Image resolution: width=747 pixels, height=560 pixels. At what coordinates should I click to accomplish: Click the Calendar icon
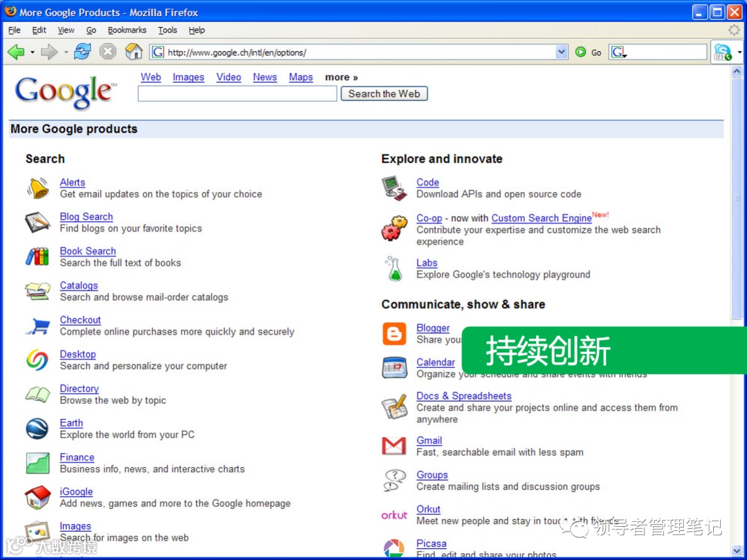[x=394, y=368]
